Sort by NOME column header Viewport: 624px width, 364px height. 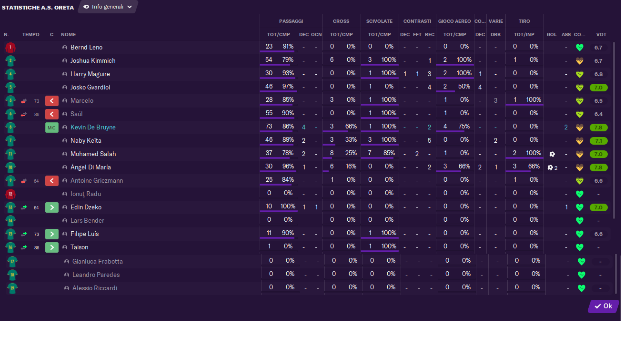point(68,35)
